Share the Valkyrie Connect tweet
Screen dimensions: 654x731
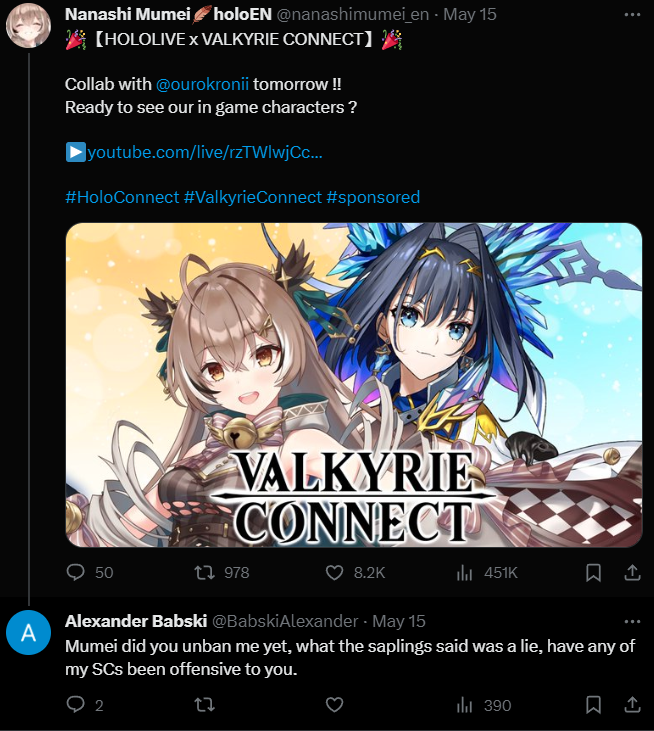click(632, 572)
